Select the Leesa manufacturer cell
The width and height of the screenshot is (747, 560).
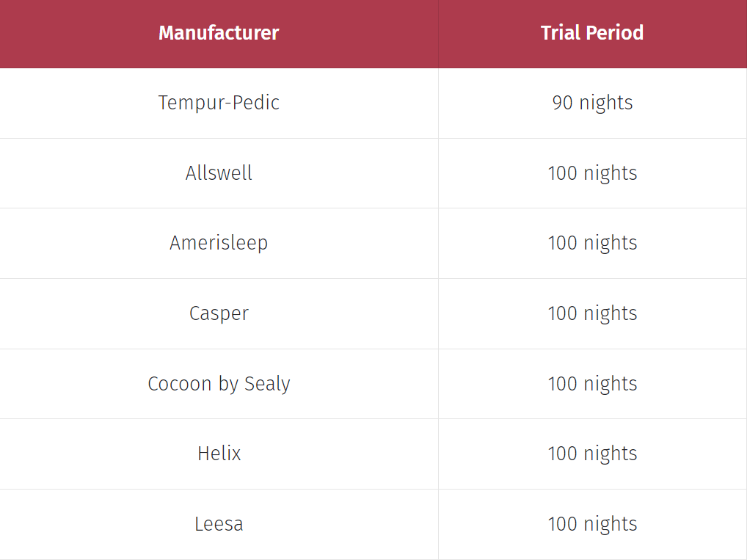pyautogui.click(x=219, y=524)
